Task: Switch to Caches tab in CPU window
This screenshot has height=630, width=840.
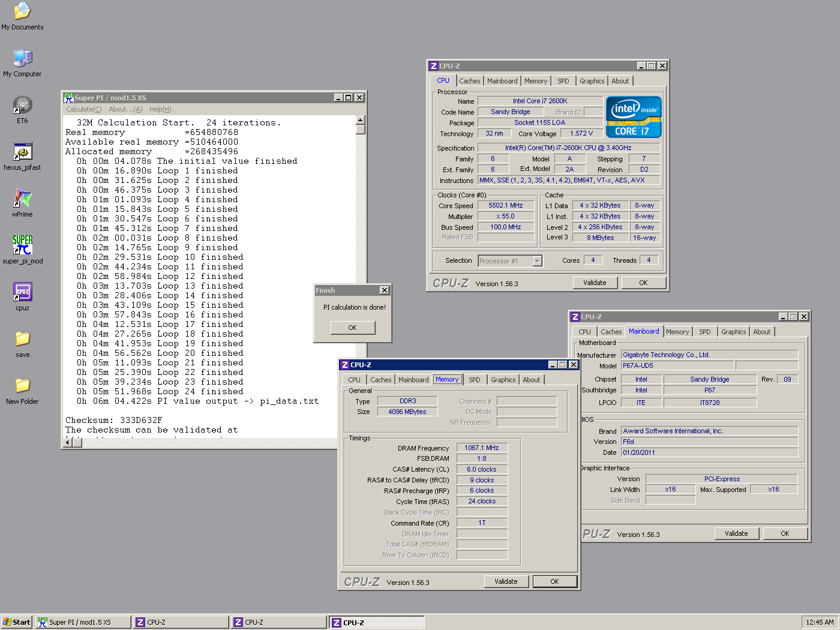Action: 470,81
